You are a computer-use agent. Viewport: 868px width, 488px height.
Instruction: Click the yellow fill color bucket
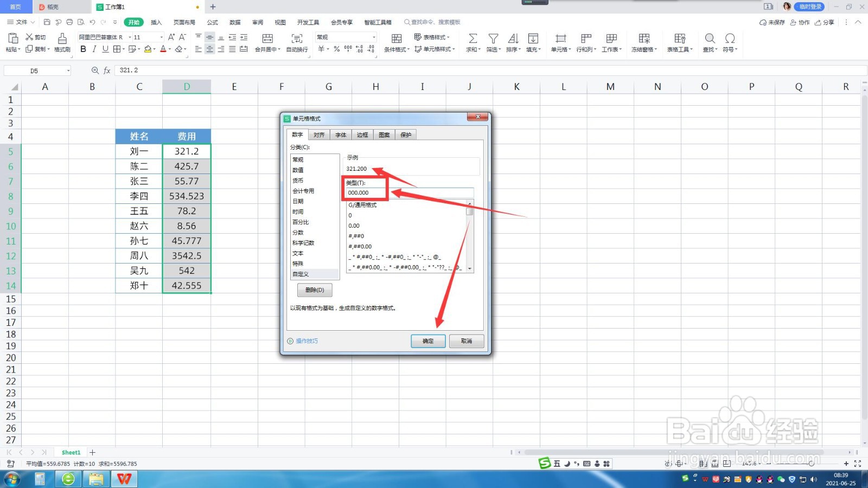[x=148, y=49]
